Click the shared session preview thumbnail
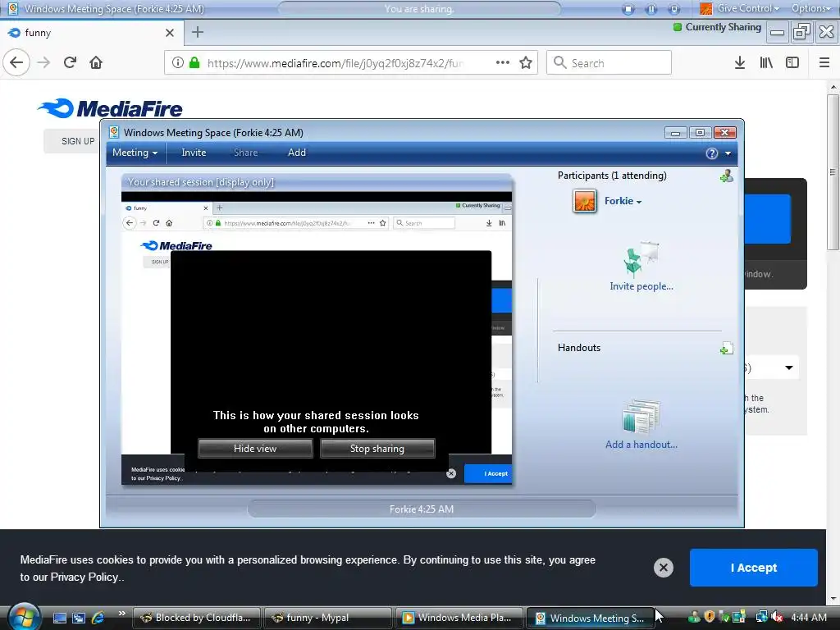The image size is (840, 630). point(317,339)
